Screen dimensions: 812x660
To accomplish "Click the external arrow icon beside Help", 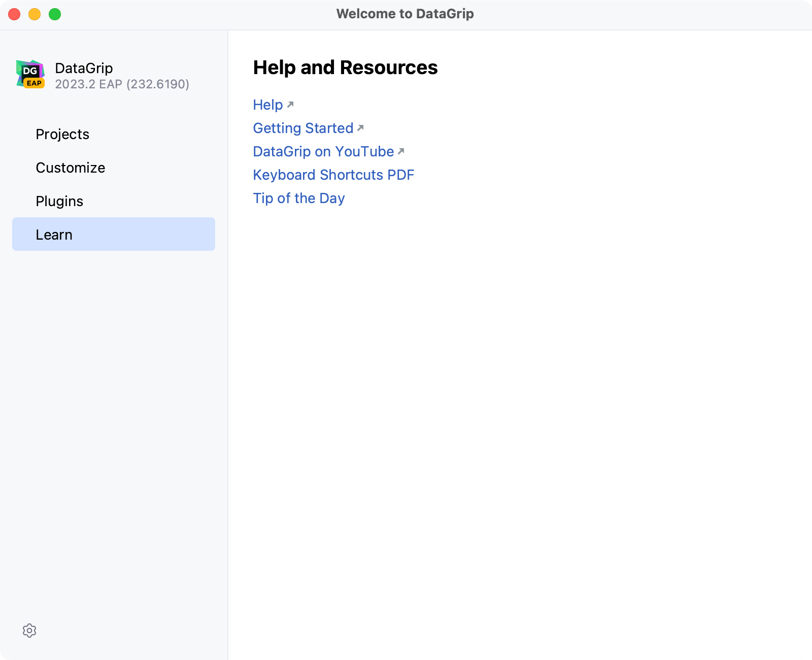I will click(290, 105).
